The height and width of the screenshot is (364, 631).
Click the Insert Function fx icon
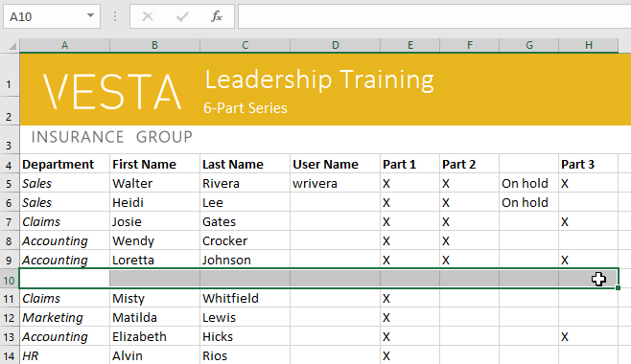click(x=217, y=16)
